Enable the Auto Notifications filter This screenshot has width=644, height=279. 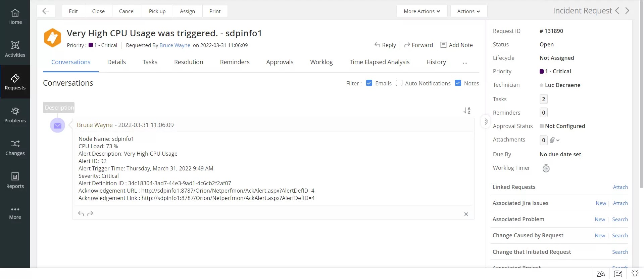[x=399, y=83]
